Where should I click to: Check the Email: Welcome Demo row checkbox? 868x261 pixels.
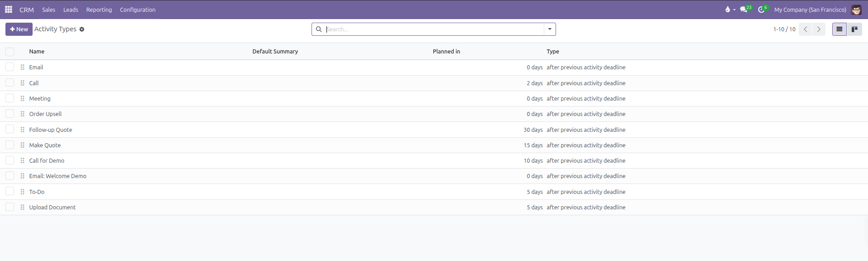[10, 176]
